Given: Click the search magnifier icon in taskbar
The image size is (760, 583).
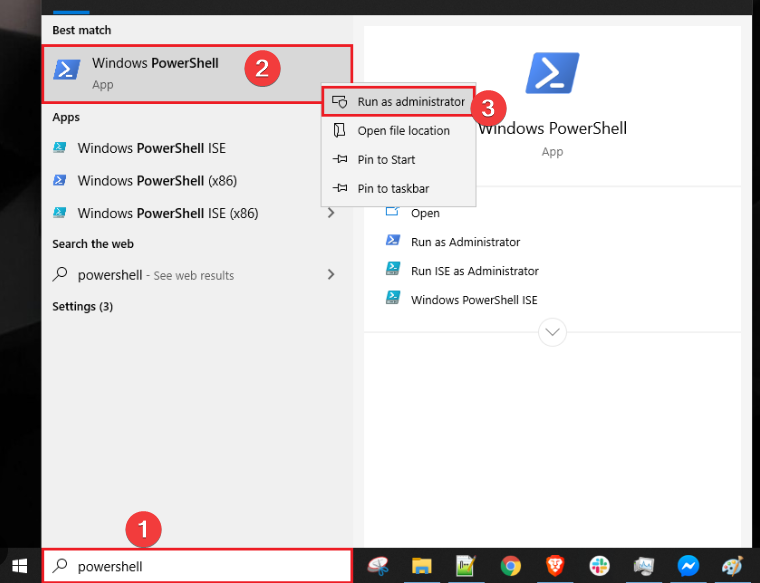Looking at the screenshot, I should point(60,565).
